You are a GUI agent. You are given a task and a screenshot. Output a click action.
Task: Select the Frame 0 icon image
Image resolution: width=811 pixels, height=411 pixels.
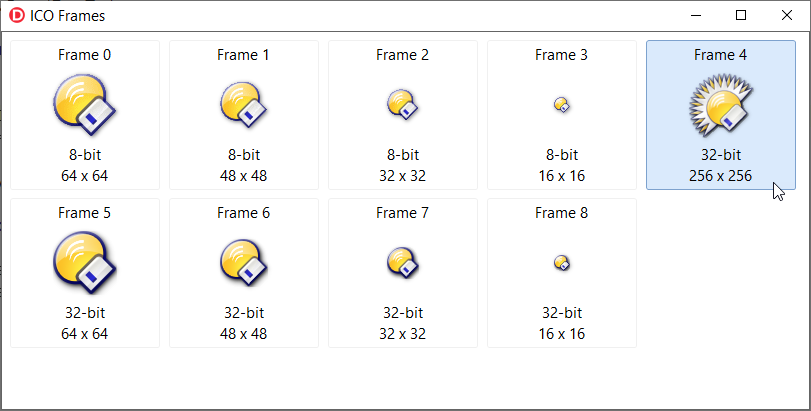point(84,105)
